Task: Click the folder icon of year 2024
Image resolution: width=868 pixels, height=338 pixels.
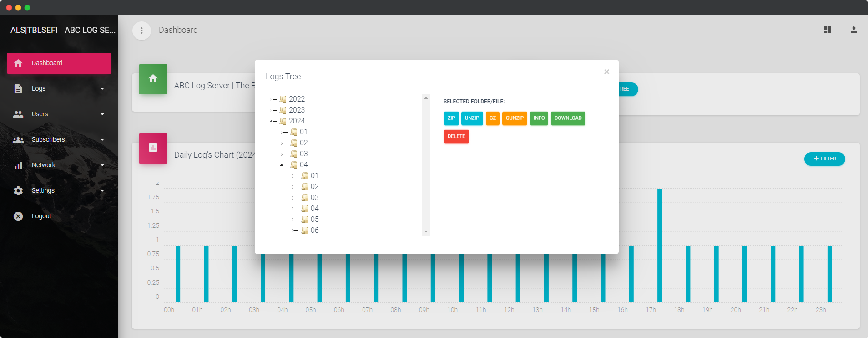Action: [283, 121]
